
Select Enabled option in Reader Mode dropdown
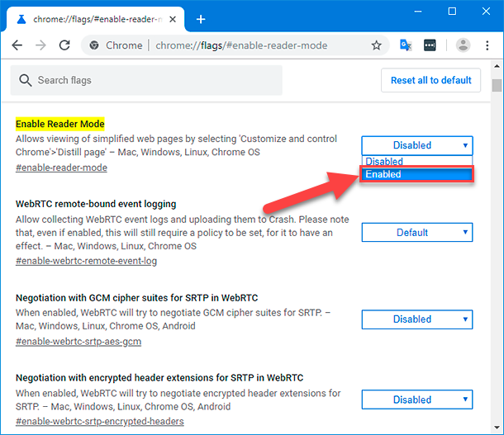pyautogui.click(x=416, y=174)
